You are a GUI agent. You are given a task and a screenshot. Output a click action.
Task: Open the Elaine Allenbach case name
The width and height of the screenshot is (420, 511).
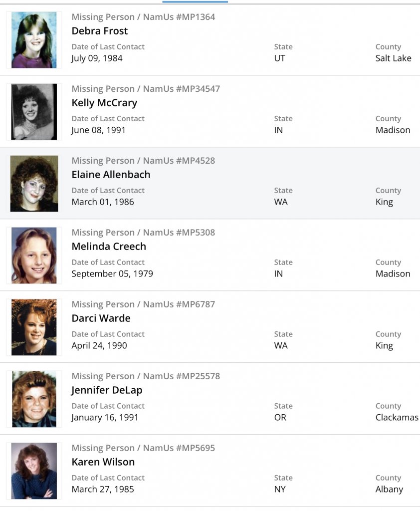[x=111, y=175]
